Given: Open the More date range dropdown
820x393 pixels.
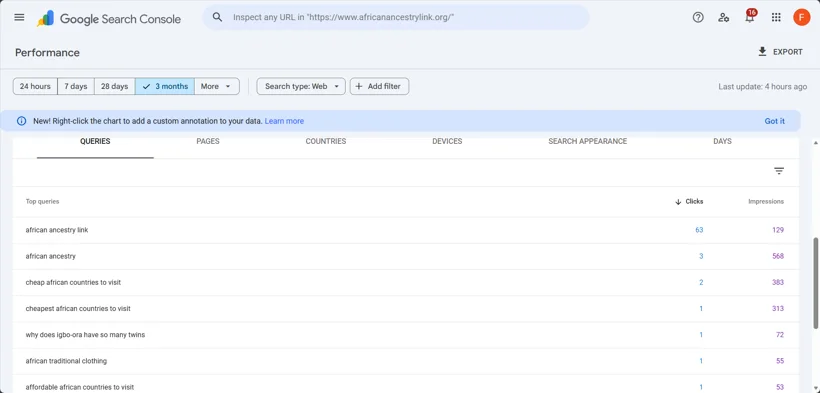Looking at the screenshot, I should pos(217,86).
